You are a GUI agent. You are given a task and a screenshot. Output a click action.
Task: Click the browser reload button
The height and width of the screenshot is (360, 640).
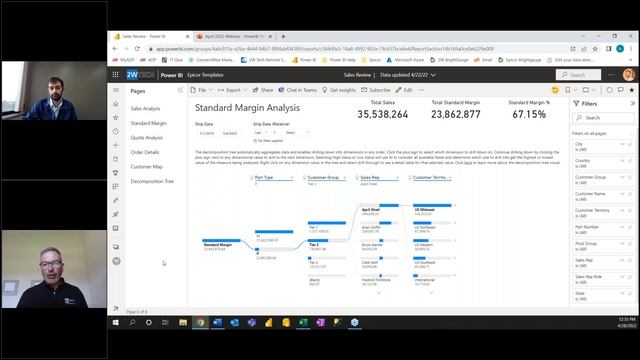[x=137, y=49]
